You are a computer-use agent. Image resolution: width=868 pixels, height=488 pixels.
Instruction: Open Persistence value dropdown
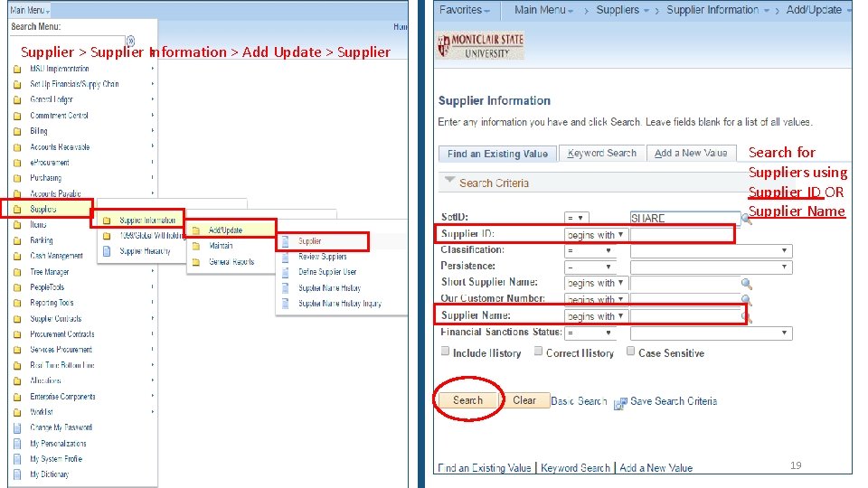[x=712, y=267]
